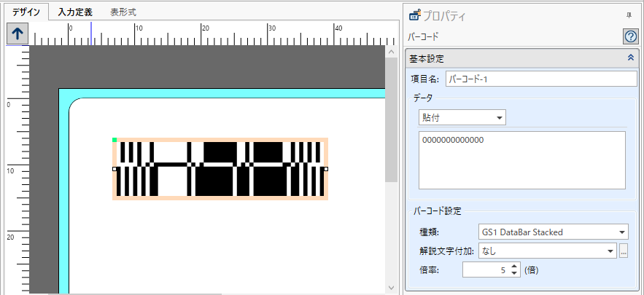Click the canvas vertical scrollbar down arrow
The image size is (644, 295).
click(391, 288)
